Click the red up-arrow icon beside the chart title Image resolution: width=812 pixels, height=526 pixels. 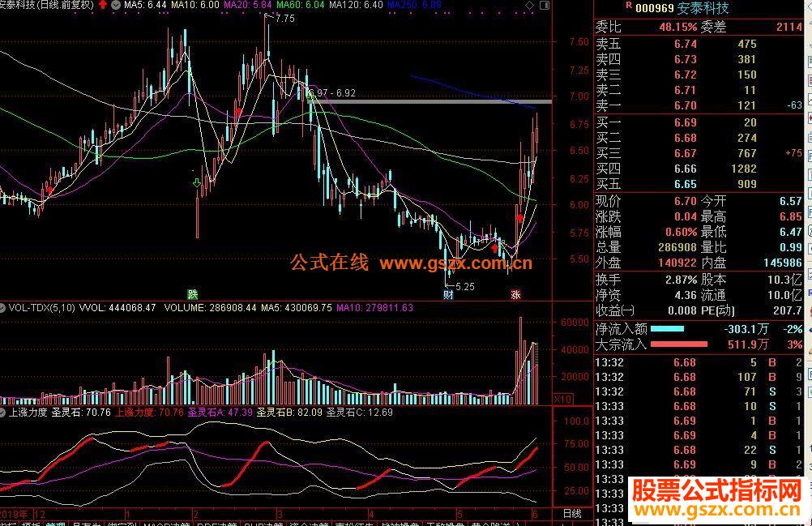click(x=103, y=5)
